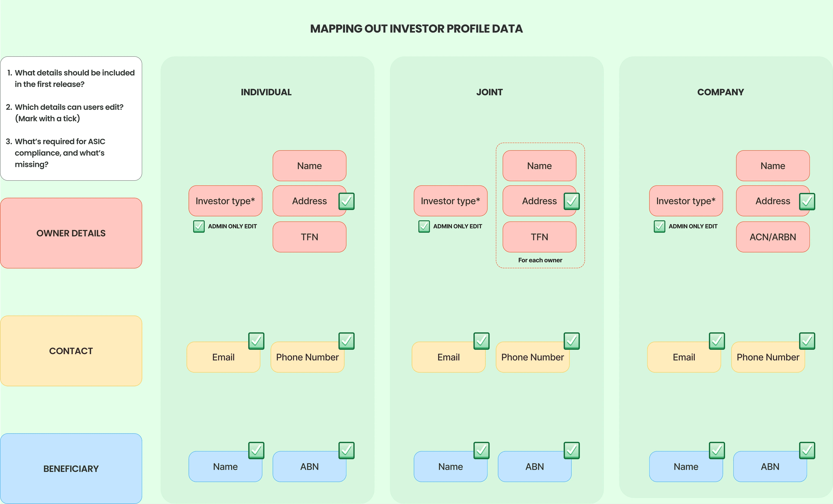Click the tick on Company Email card
This screenshot has height=504, width=833.
click(717, 341)
